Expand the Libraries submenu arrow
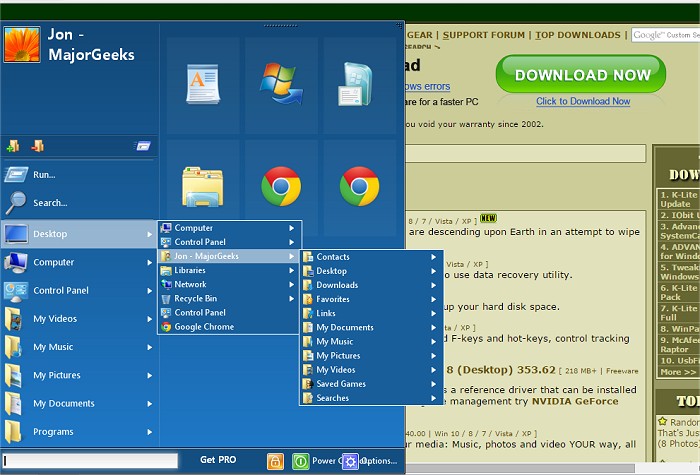 292,270
